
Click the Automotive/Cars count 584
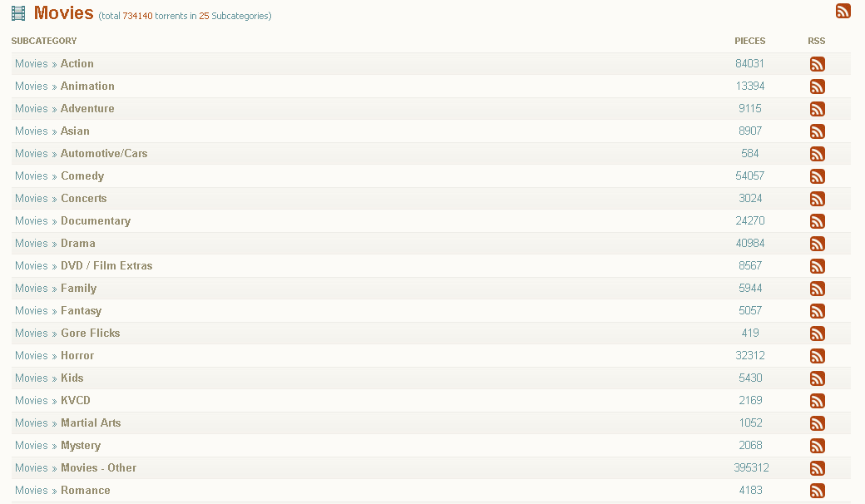click(750, 153)
